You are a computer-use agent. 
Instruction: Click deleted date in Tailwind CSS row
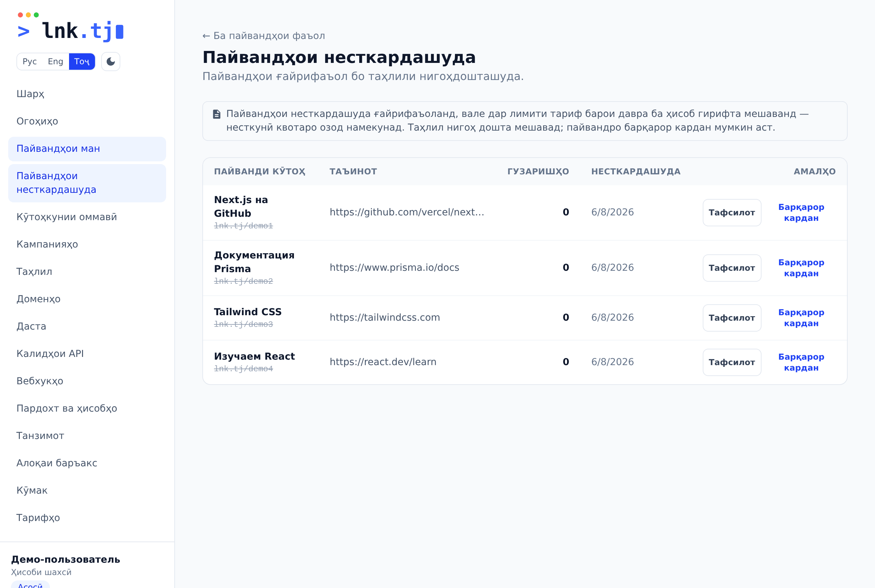tap(612, 318)
